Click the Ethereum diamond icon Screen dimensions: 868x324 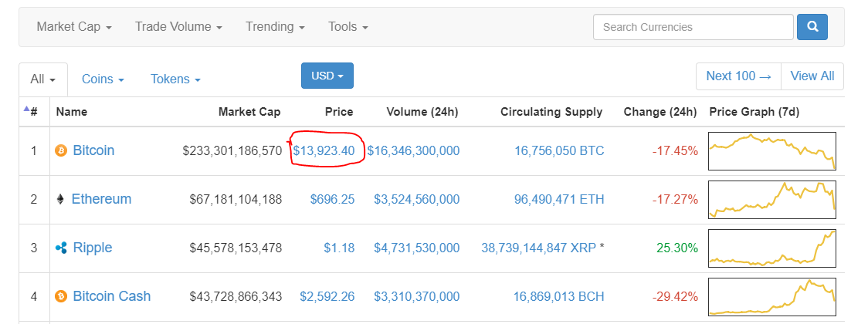[x=60, y=199]
